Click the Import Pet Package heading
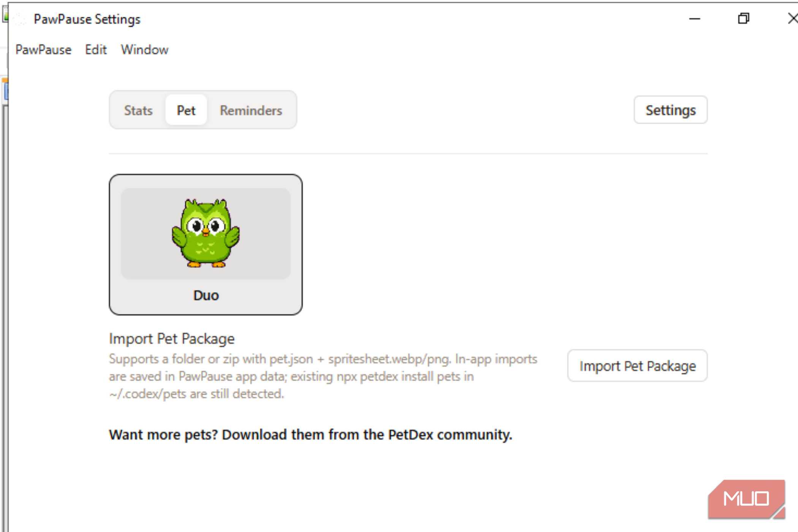The width and height of the screenshot is (798, 532). (x=172, y=339)
